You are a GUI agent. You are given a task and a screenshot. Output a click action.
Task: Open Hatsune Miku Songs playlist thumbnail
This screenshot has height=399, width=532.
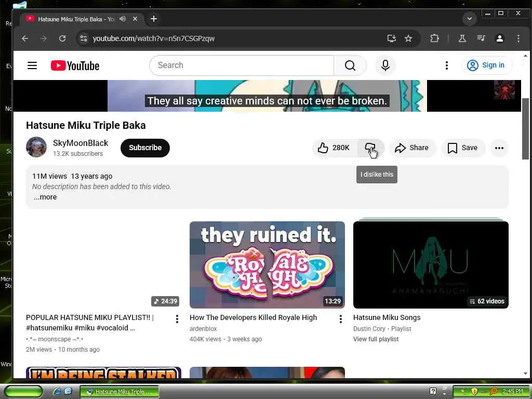pos(431,264)
